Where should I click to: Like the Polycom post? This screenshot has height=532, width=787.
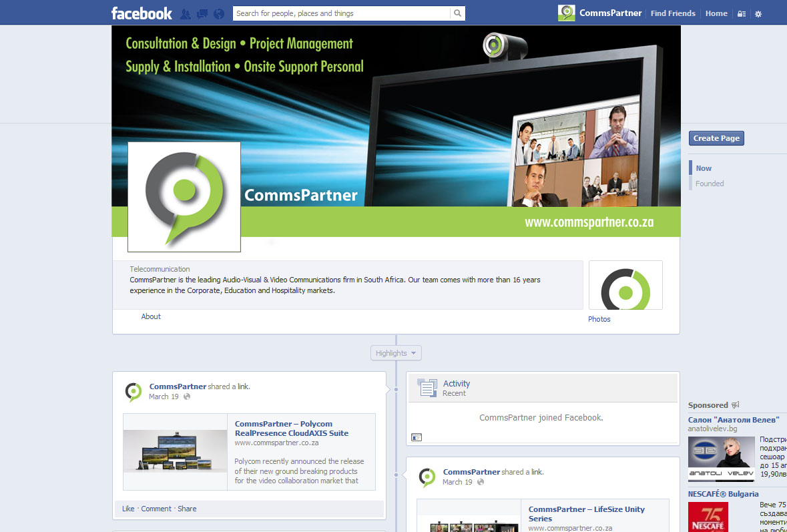(128, 509)
